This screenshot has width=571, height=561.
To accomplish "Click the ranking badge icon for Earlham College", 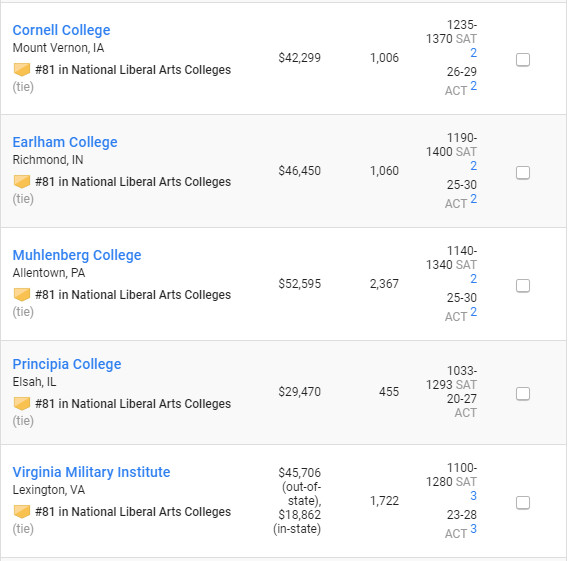I will pos(22,182).
